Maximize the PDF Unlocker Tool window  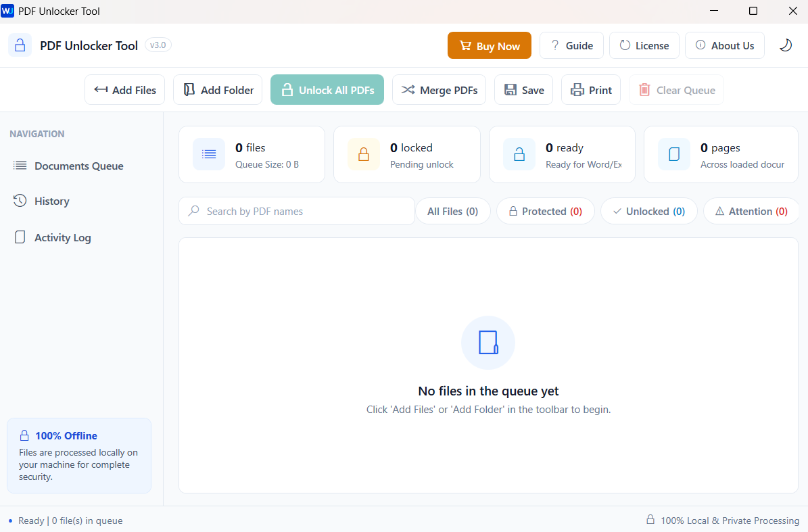753,11
